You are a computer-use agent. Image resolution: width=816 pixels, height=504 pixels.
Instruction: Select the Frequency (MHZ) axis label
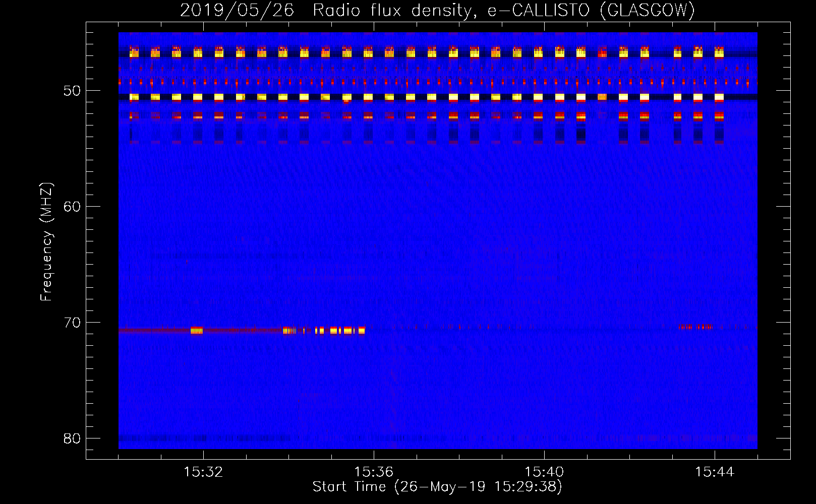[46, 242]
